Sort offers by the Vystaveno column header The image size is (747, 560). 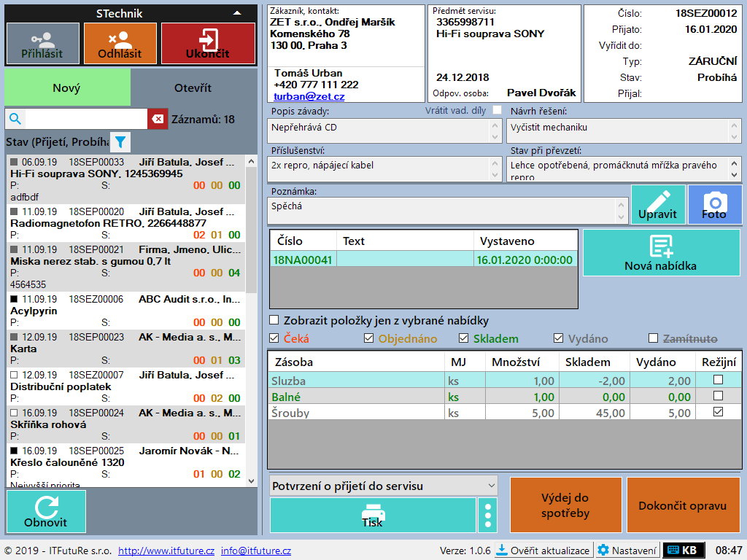(x=525, y=241)
